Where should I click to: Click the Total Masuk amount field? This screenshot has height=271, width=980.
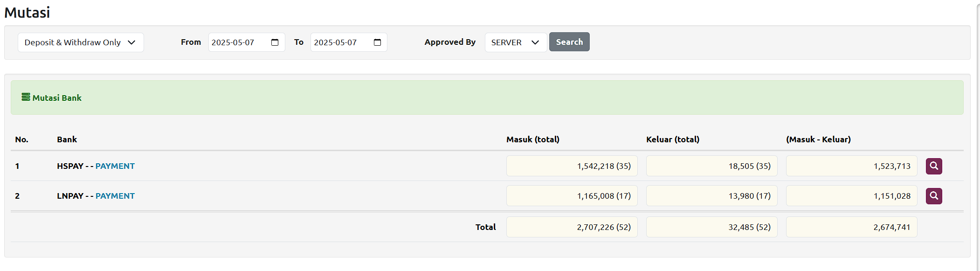click(572, 227)
